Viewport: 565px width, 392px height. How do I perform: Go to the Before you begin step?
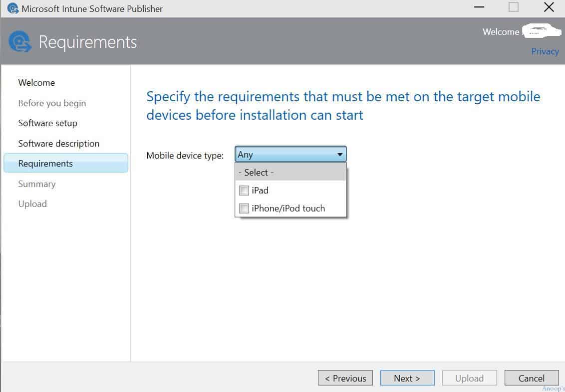click(52, 103)
